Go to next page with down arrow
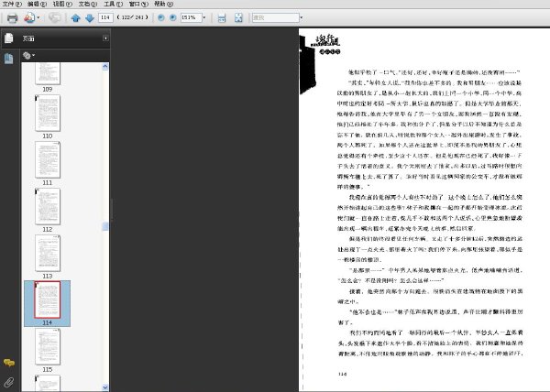Screen dimensions: 550x392 coord(90,18)
